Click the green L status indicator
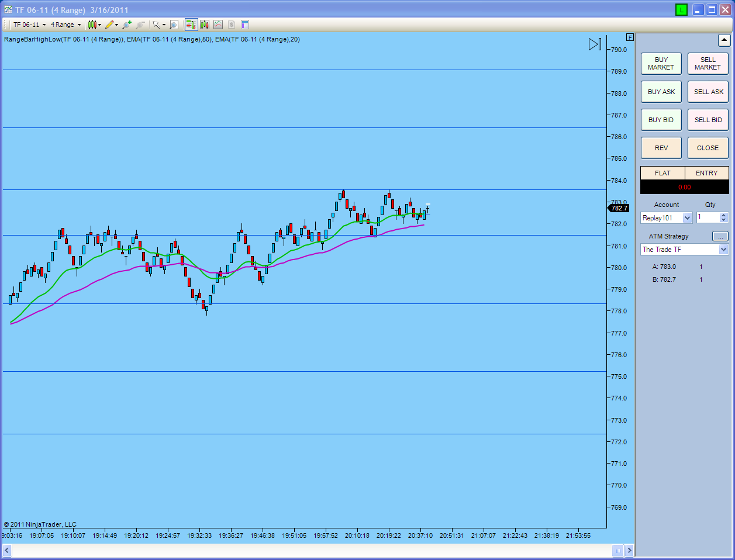735x560 pixels. (x=681, y=9)
